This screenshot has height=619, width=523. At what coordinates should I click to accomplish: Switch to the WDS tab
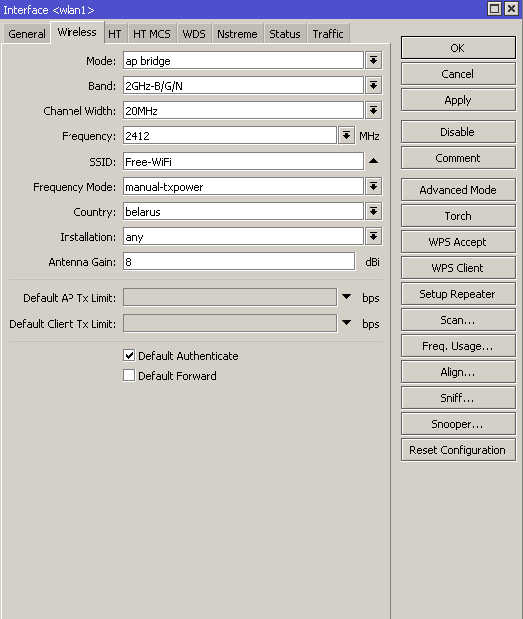(x=194, y=34)
